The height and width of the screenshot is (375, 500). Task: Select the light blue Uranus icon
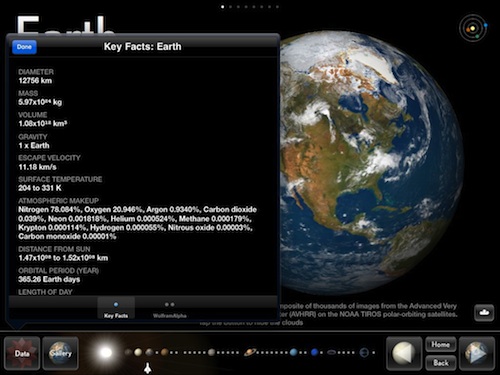point(293,352)
